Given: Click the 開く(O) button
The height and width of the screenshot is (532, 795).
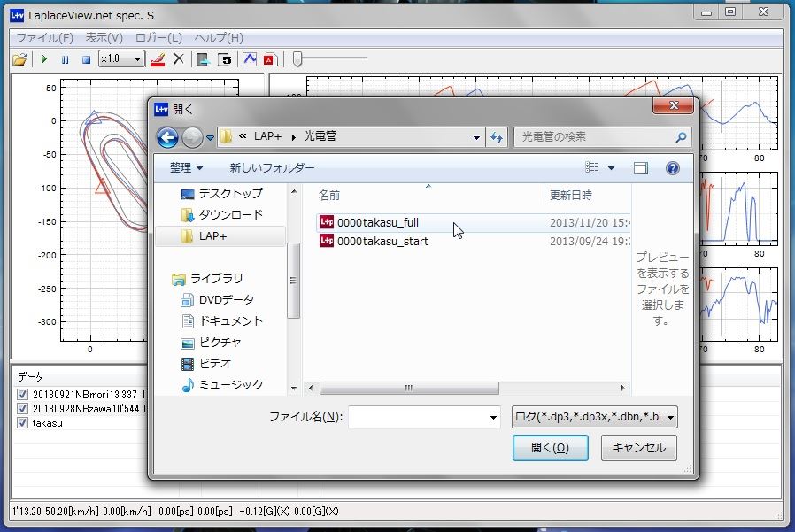Looking at the screenshot, I should (x=550, y=448).
